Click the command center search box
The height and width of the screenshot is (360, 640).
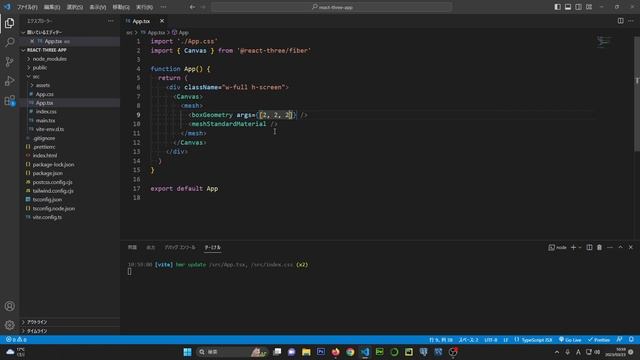332,7
